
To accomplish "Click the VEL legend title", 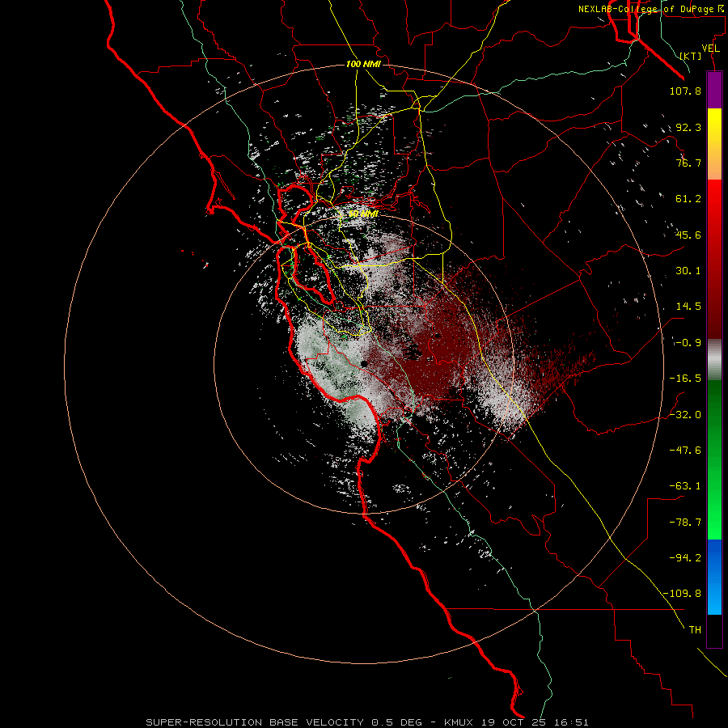I will (711, 49).
